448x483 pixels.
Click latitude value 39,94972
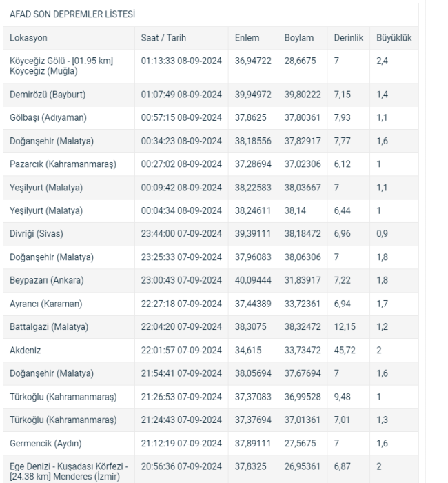click(253, 95)
